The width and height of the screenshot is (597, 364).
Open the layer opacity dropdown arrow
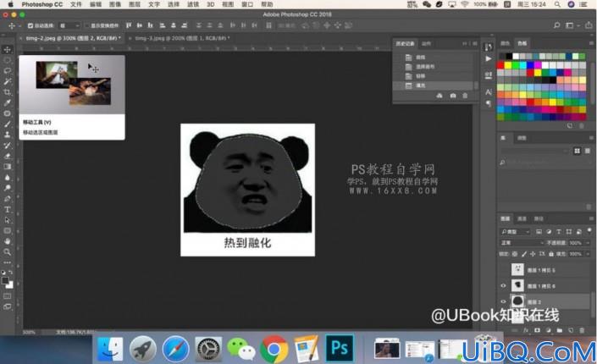588,243
